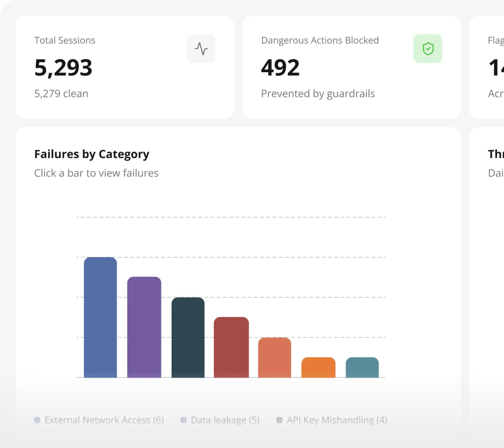Click the dark teal third bar
Screen dimensions: 504x448
tap(188, 337)
